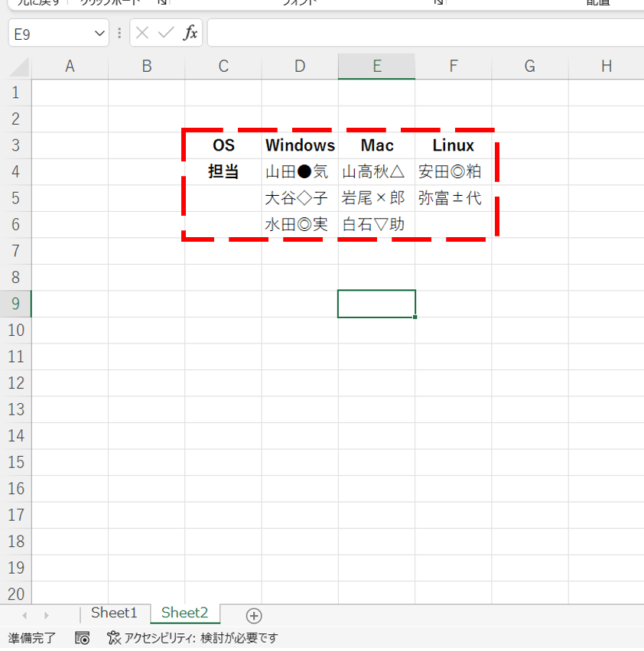Click the formula bar Enter checkmark icon
This screenshot has height=651, width=644.
point(166,32)
